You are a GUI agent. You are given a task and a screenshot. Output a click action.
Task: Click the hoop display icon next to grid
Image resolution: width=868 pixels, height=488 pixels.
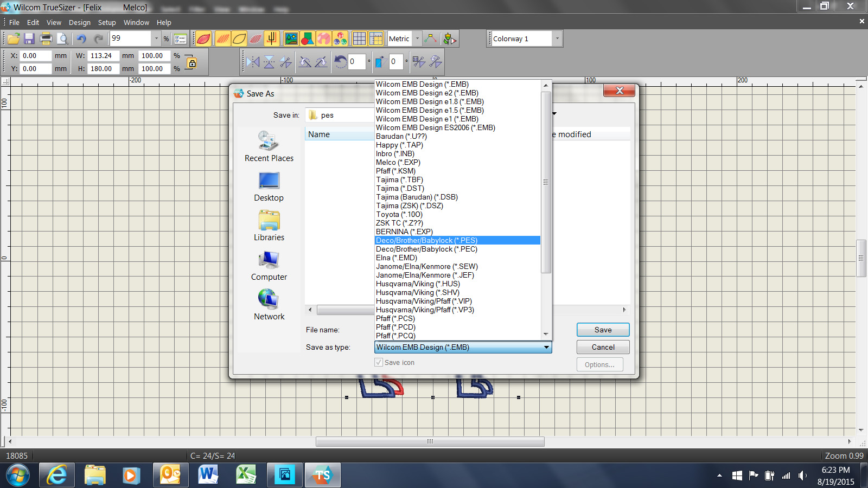[x=375, y=38]
